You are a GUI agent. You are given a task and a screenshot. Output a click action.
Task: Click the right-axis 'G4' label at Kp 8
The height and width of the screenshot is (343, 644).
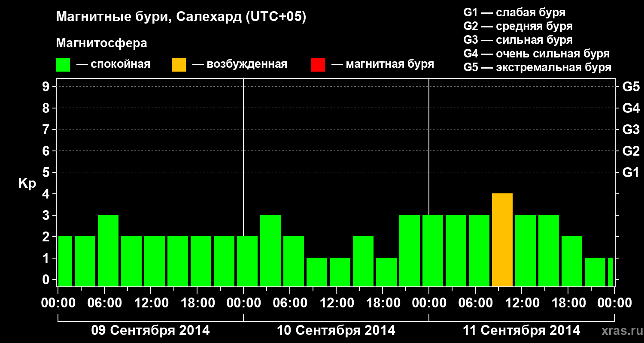[x=631, y=108]
